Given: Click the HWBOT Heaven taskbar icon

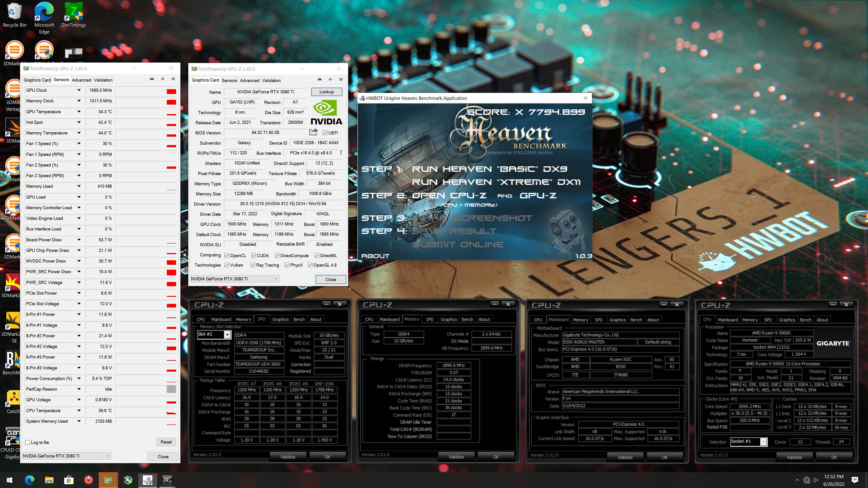Looking at the screenshot, I should point(148,480).
